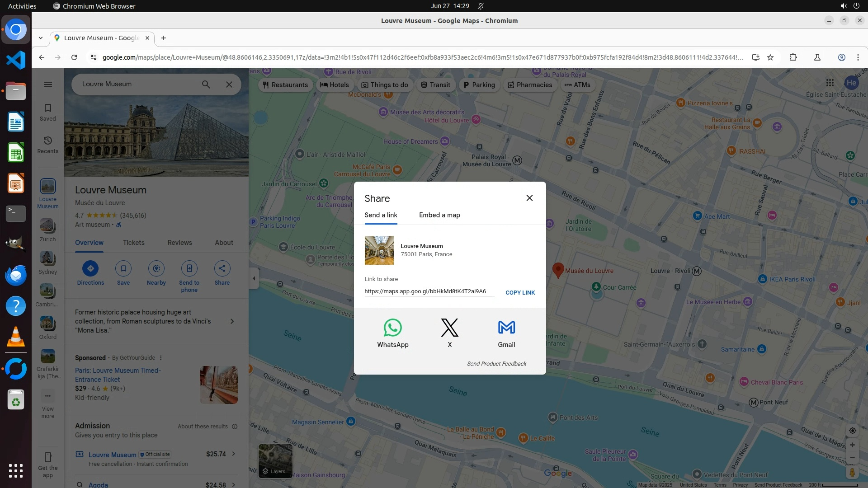Open Recents in the sidebar
The height and width of the screenshot is (488, 868).
48,144
